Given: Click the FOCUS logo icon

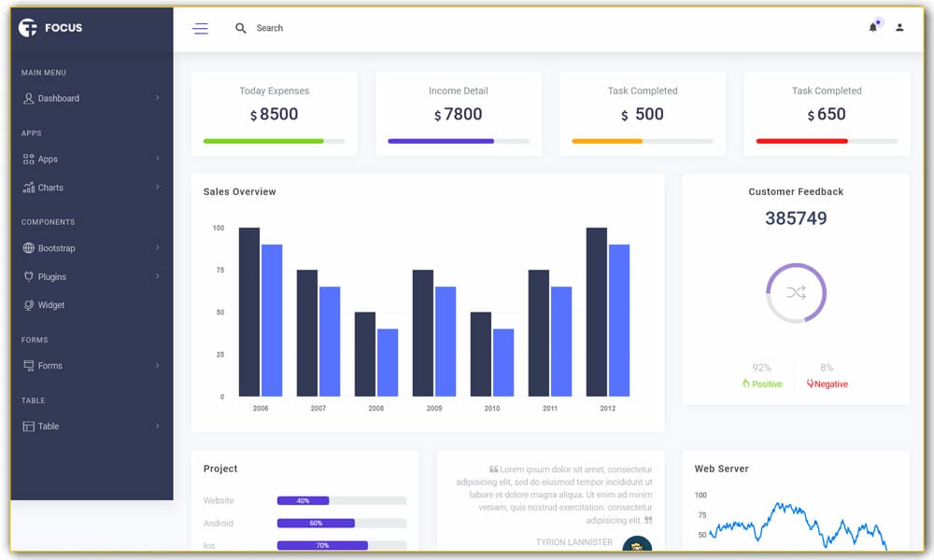Looking at the screenshot, I should (27, 28).
